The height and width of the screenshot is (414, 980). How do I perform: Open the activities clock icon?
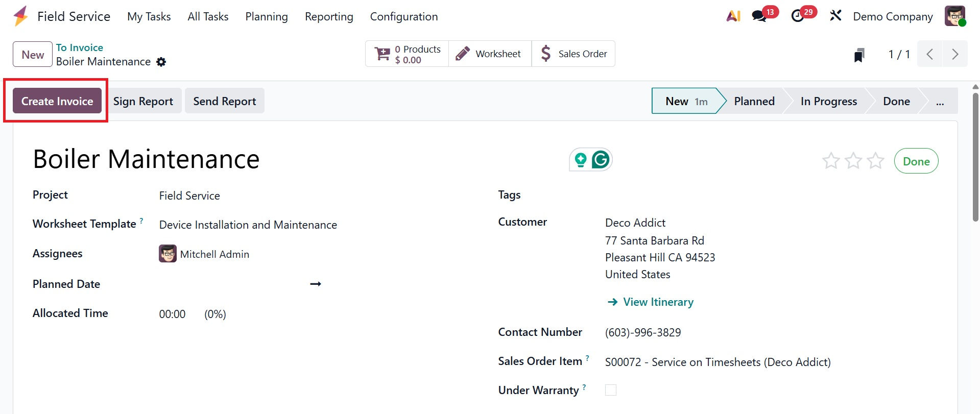pyautogui.click(x=798, y=16)
